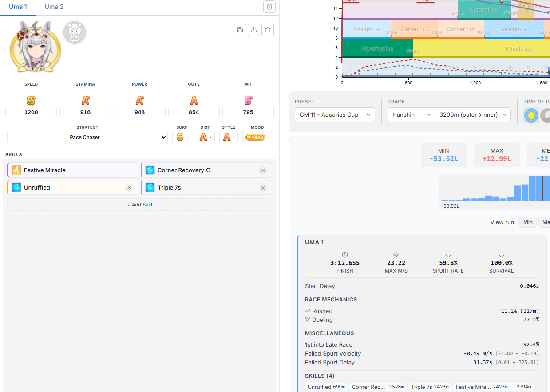The width and height of the screenshot is (550, 392).
Task: Click the Festive Miracle skill entry
Action: click(73, 170)
